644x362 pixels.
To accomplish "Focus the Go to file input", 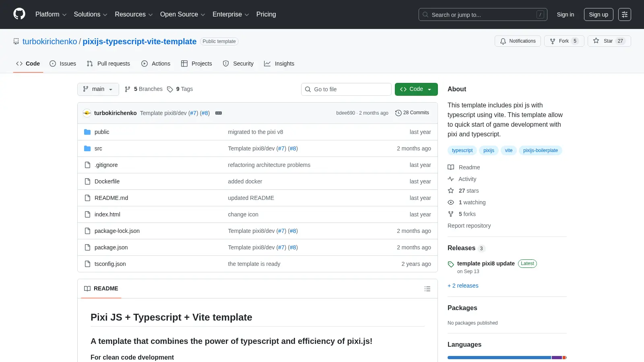I will coord(346,89).
